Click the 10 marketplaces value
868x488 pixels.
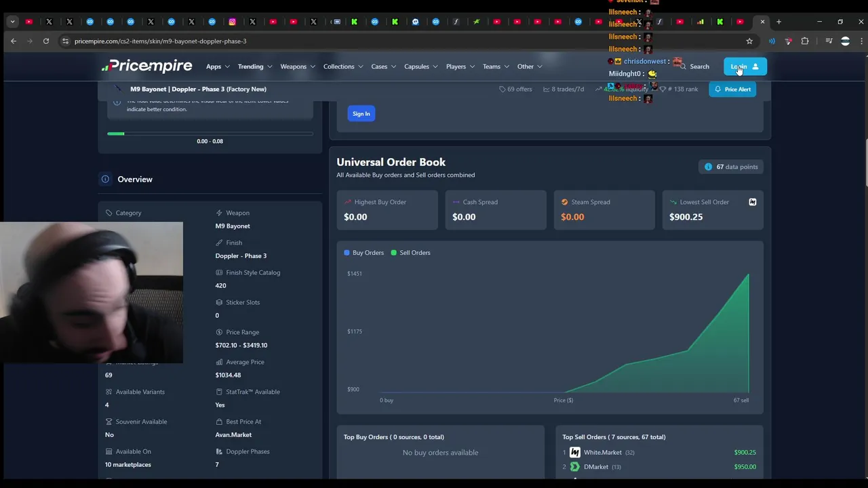[x=128, y=464]
